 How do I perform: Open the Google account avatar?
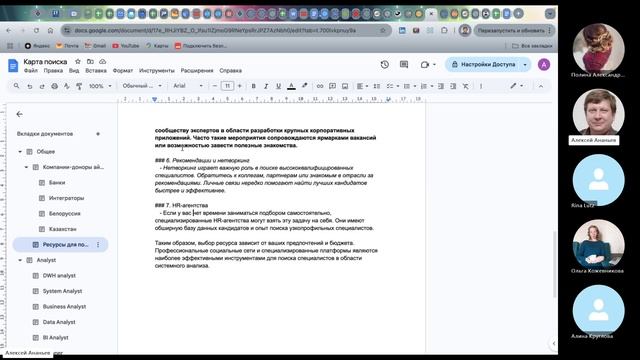pyautogui.click(x=544, y=64)
